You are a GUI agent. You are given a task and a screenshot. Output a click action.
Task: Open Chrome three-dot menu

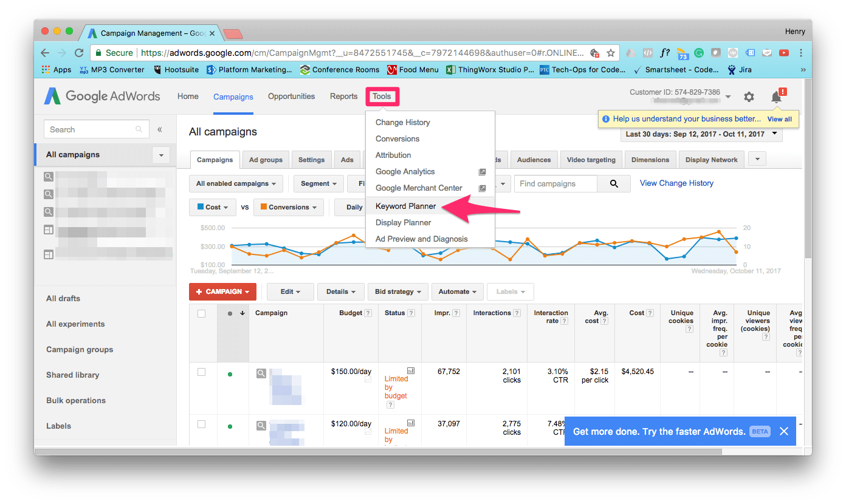click(801, 53)
